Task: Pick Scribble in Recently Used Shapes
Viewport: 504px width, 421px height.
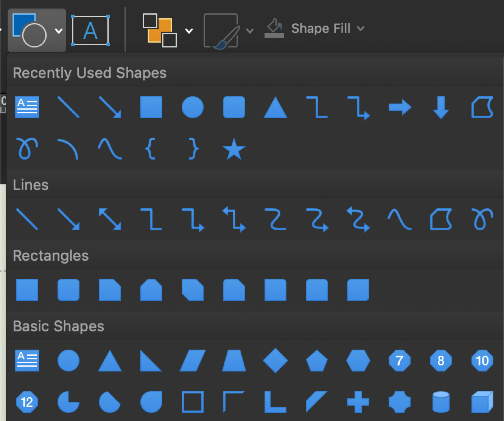Action: [x=27, y=148]
